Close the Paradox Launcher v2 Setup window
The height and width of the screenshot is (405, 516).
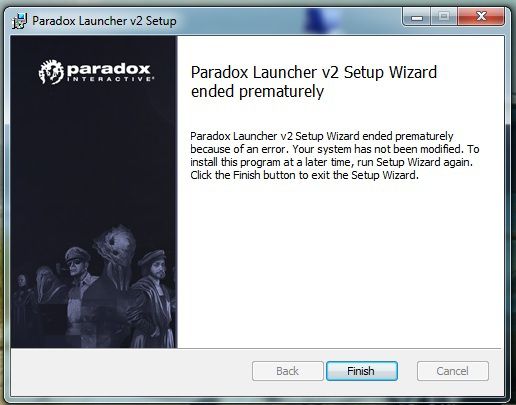[481, 16]
